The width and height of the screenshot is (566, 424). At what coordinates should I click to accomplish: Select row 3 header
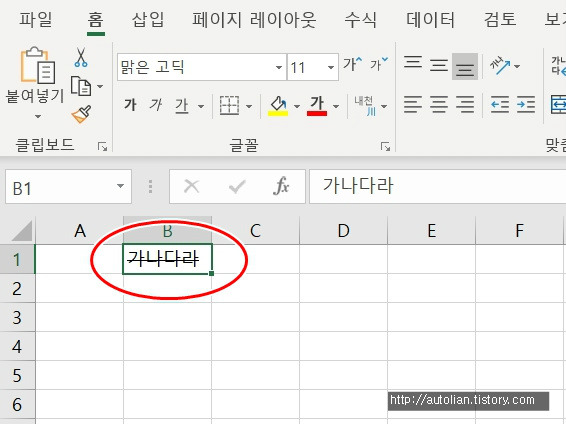(x=17, y=318)
